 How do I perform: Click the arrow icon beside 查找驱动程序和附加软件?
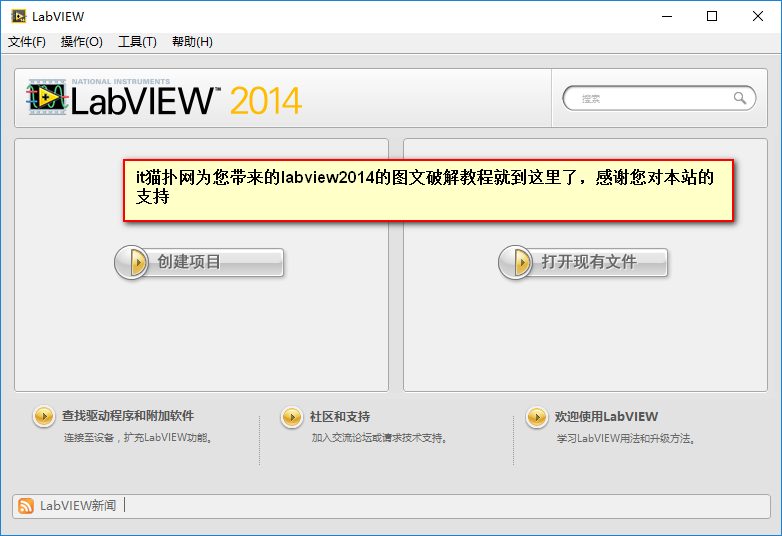44,416
